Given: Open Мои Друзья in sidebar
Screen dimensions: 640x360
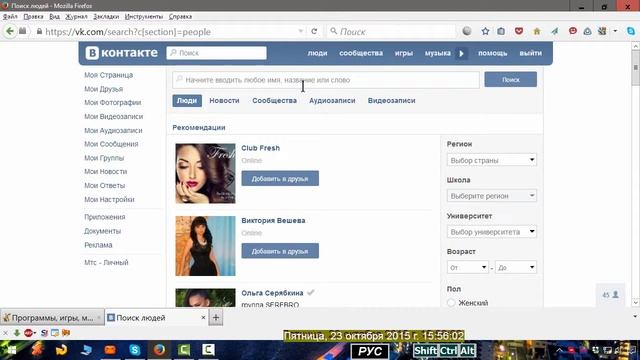Looking at the screenshot, I should (103, 89).
